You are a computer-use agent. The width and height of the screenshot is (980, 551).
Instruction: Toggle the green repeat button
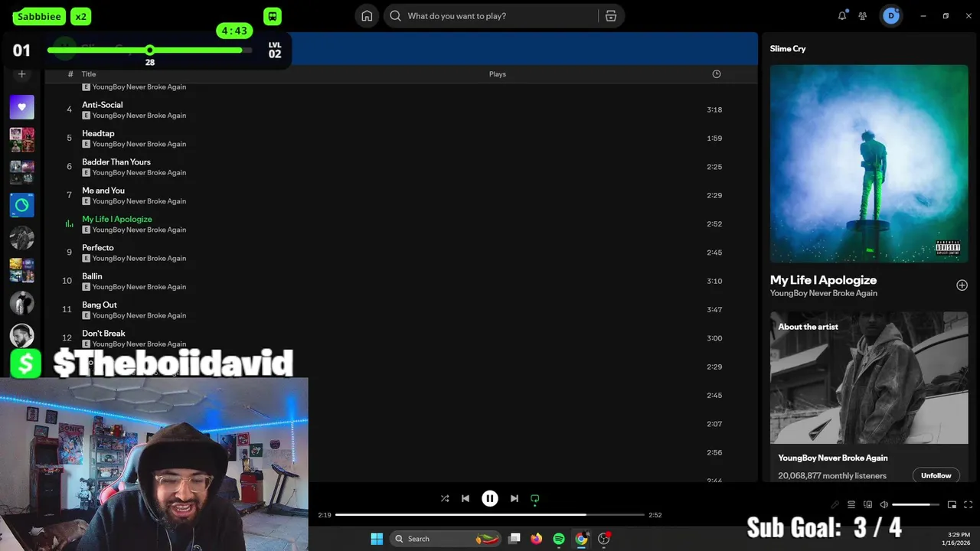pos(535,498)
